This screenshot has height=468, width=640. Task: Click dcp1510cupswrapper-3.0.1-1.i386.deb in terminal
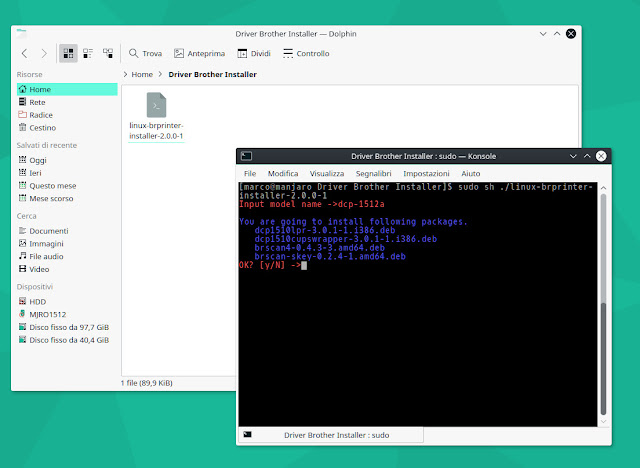(345, 239)
